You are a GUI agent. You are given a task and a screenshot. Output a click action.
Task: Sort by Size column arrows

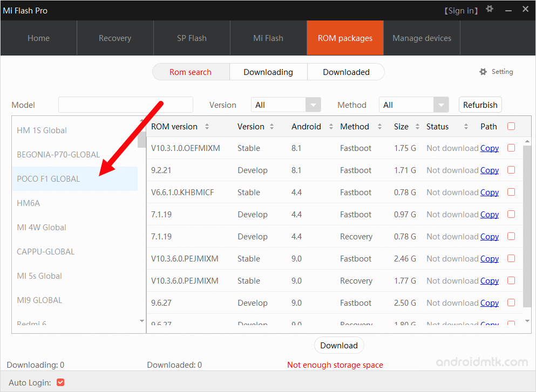pos(417,127)
